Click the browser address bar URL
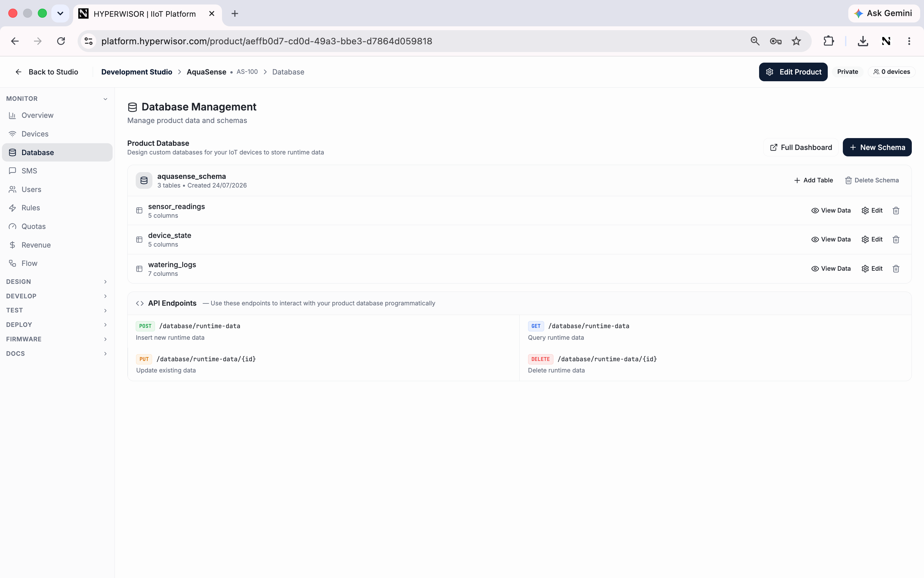924x578 pixels. coord(267,41)
